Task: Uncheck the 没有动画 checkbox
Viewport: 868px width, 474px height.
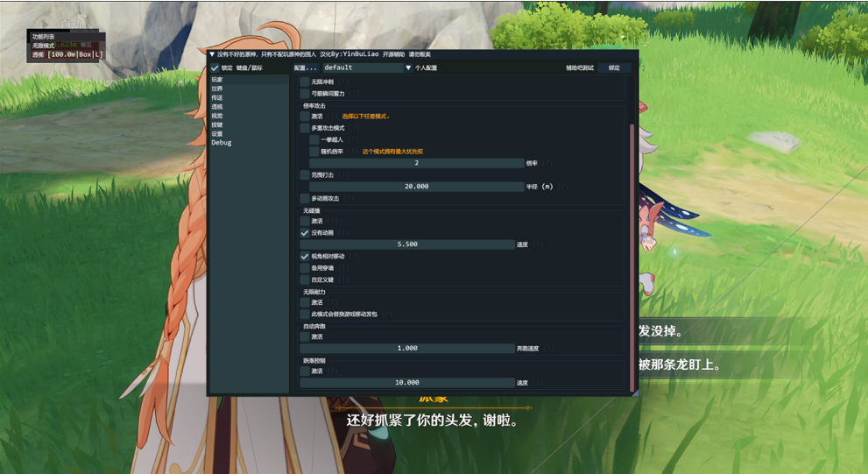Action: tap(305, 232)
